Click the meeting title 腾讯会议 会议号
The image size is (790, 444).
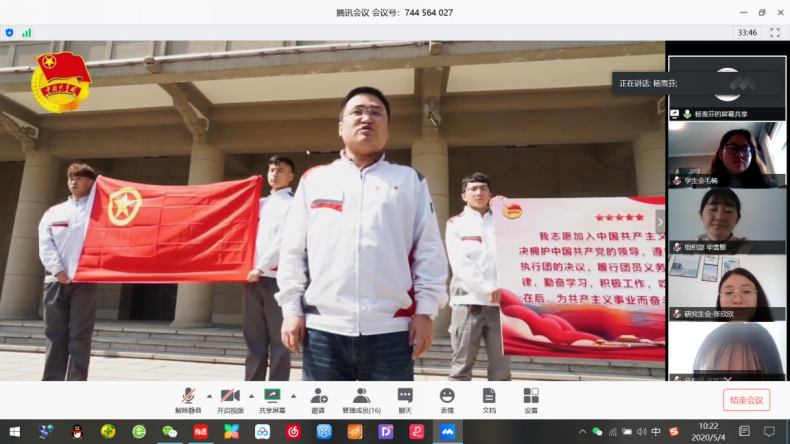click(x=394, y=13)
